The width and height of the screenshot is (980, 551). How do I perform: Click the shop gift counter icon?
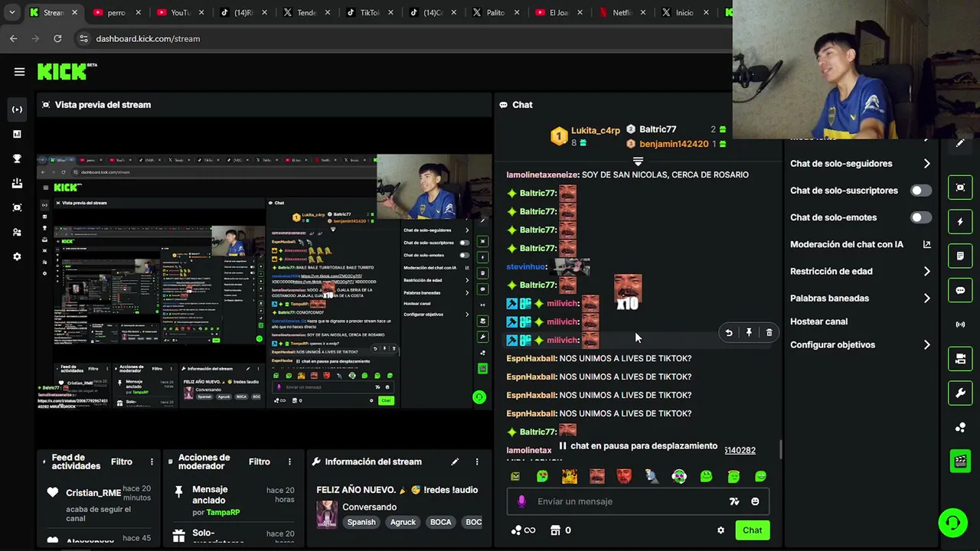click(561, 530)
